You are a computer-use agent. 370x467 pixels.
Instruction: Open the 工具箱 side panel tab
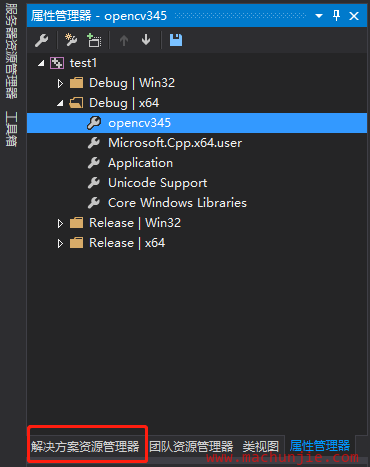click(11, 129)
